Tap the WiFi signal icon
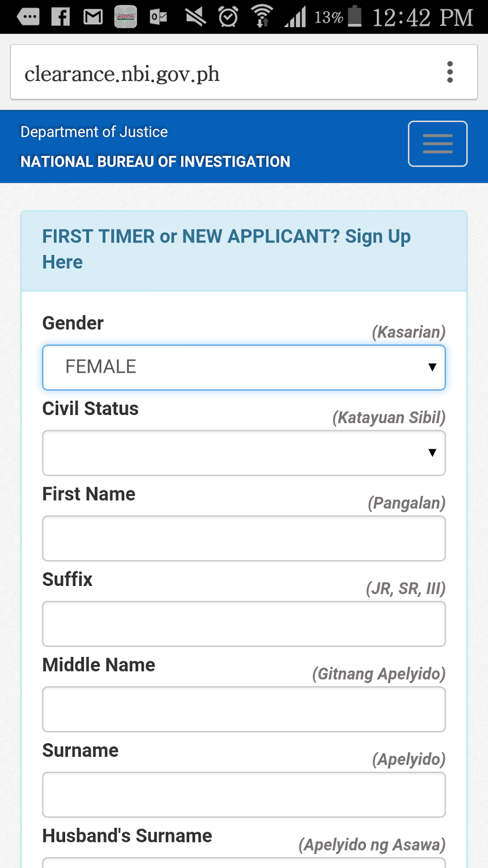Screen dimensions: 488x868 [263, 16]
